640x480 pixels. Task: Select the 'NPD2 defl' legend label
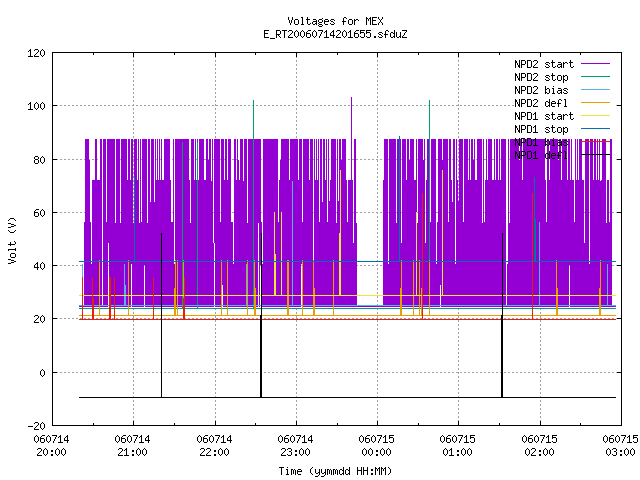(x=541, y=103)
